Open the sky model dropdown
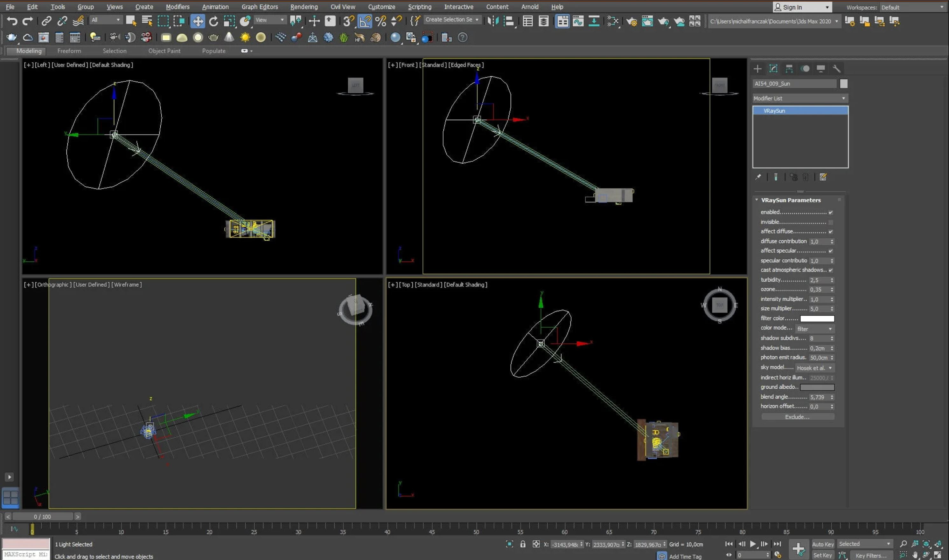 click(x=814, y=368)
